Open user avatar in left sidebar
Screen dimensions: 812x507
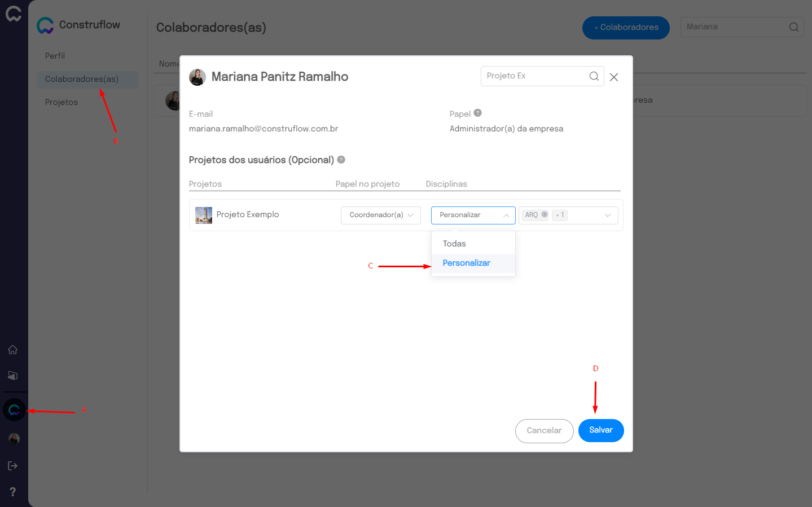[x=14, y=439]
